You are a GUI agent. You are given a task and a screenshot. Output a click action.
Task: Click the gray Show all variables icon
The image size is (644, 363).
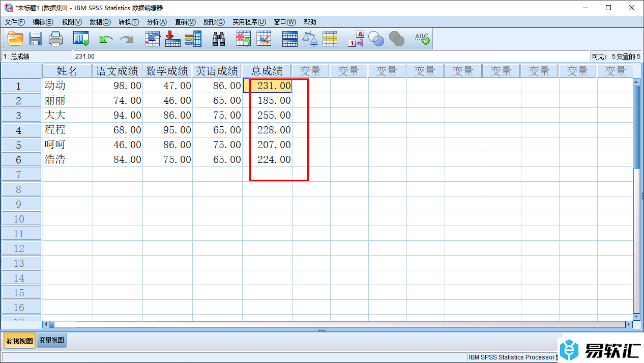pyautogui.click(x=396, y=39)
